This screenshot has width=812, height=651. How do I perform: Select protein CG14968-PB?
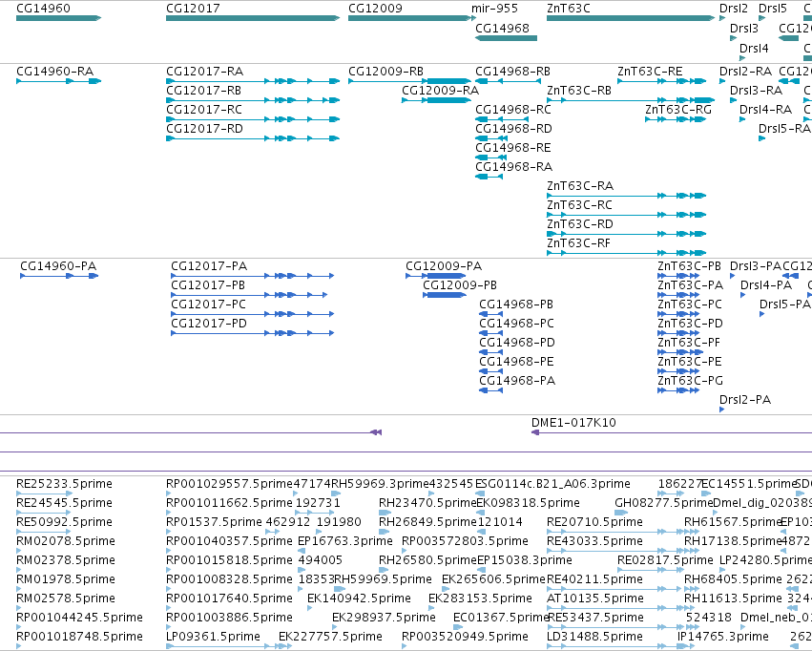point(516,304)
